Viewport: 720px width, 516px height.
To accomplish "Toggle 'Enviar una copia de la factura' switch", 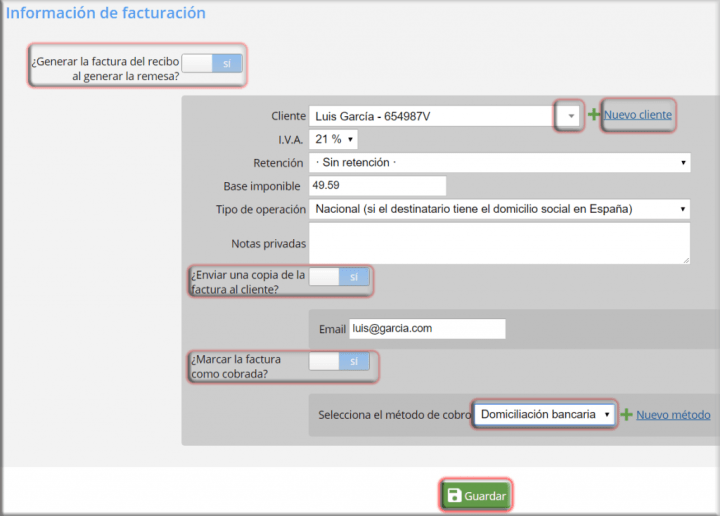I will [339, 277].
